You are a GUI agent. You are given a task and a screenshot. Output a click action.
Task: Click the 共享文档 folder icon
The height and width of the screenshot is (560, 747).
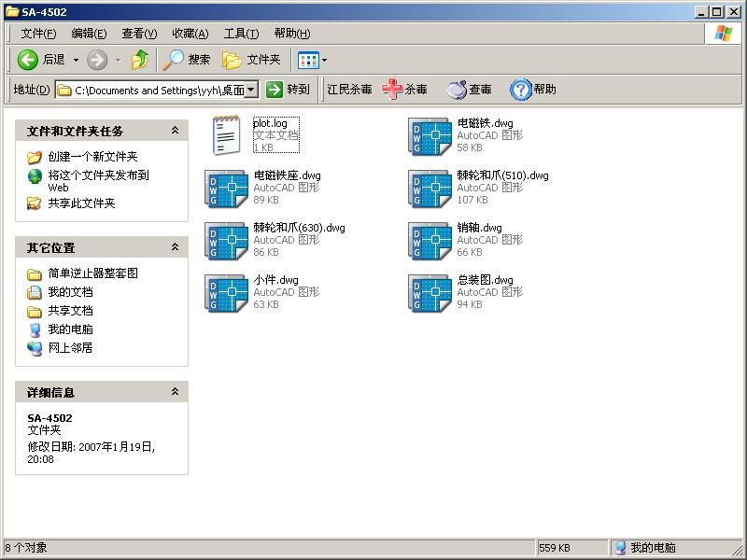click(35, 312)
